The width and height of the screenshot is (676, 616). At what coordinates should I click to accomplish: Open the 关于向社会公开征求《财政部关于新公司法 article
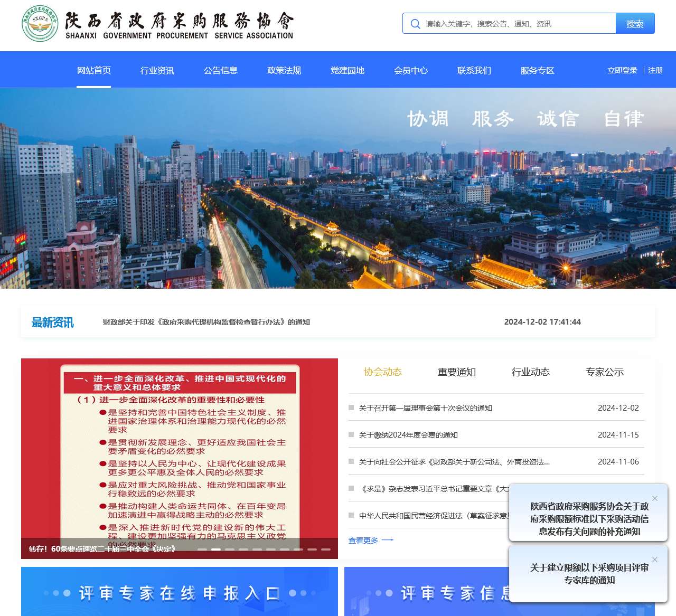pos(455,462)
